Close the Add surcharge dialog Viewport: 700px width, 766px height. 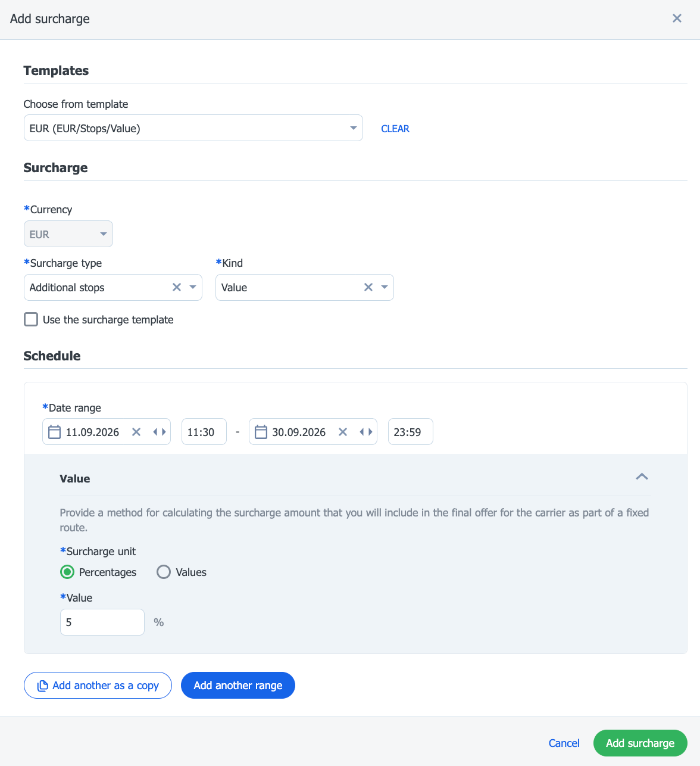click(677, 18)
